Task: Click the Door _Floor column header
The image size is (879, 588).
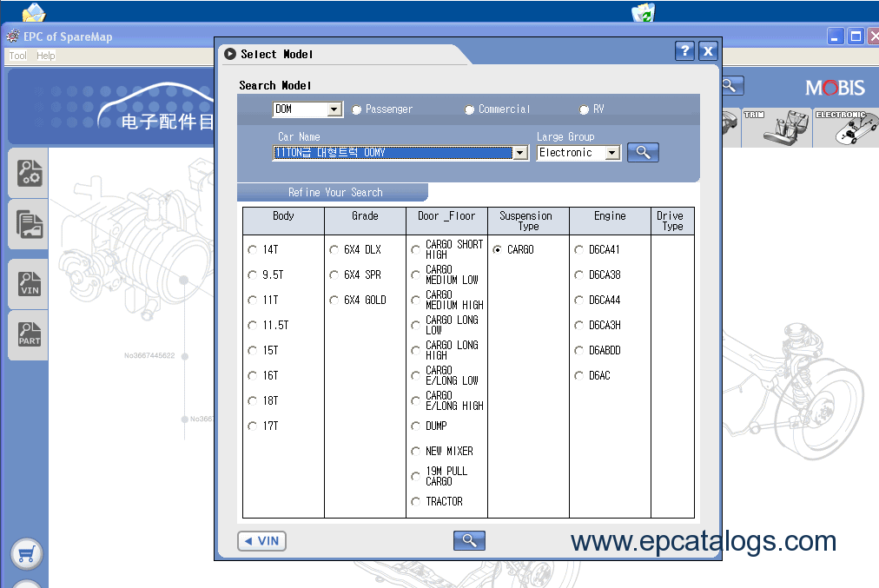Action: (x=446, y=221)
